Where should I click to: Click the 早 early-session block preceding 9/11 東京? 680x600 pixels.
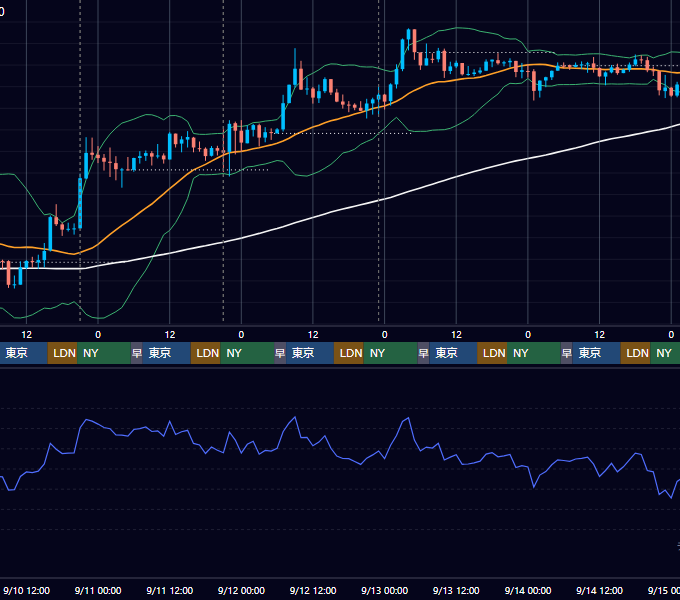click(137, 353)
